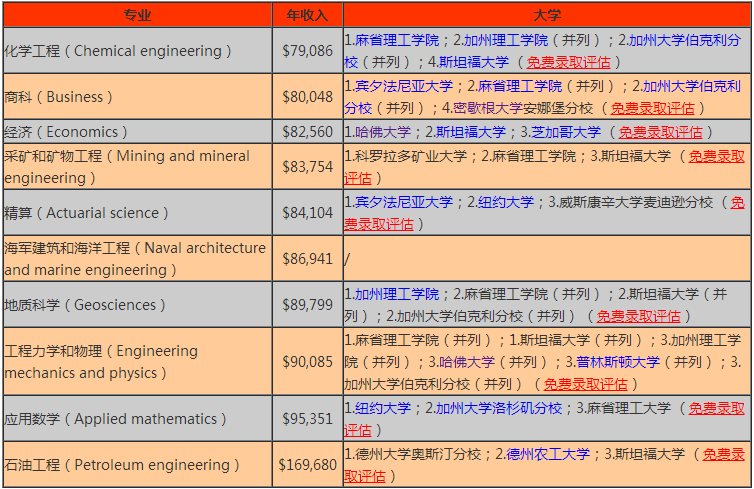Open the 麻省理工学院 link in the Business row
Screen dimensions: 754x489
click(x=520, y=86)
